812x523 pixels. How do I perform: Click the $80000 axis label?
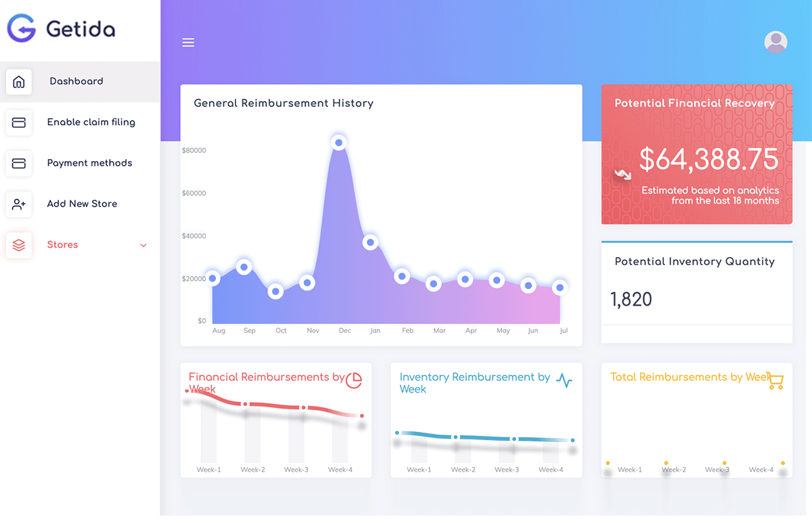pos(194,150)
